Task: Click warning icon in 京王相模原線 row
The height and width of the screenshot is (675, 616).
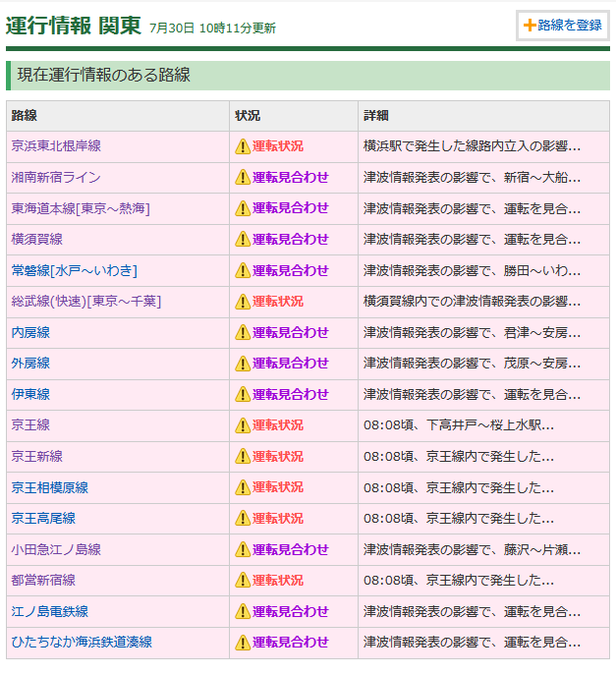Action: point(243,487)
